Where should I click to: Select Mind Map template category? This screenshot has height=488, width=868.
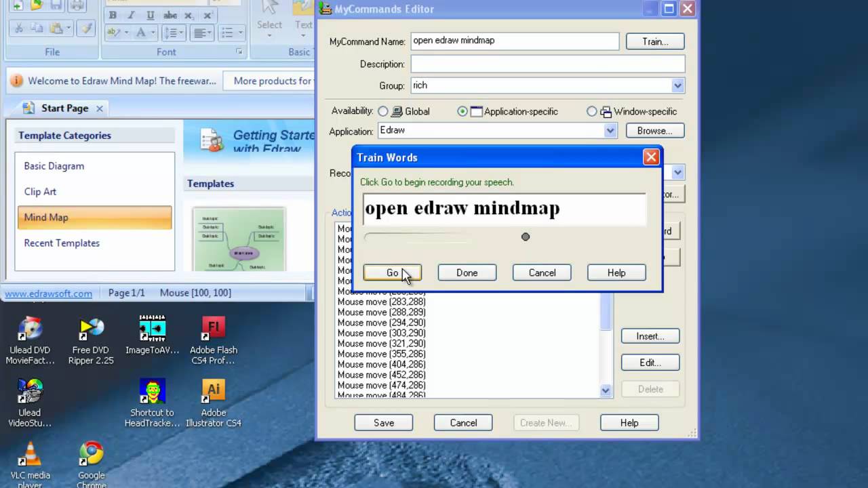coord(94,218)
